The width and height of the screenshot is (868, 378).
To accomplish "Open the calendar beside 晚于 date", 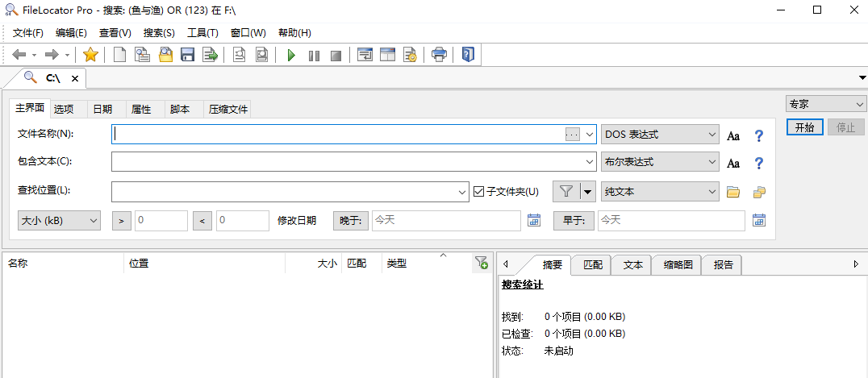I will (x=534, y=220).
